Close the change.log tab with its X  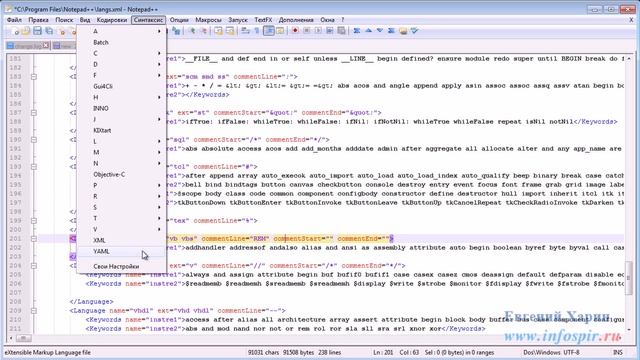point(46,46)
